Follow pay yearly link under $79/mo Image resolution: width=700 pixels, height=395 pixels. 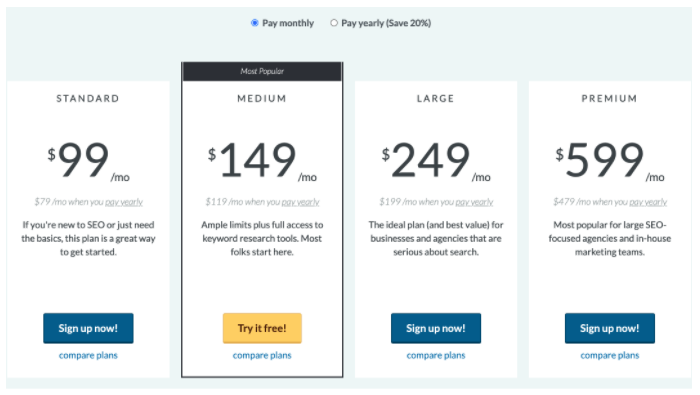(124, 202)
